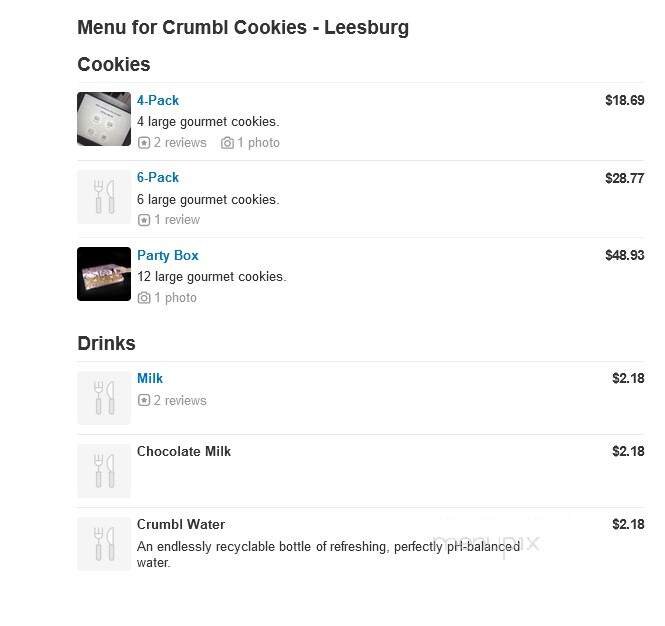This screenshot has height=626, width=665.
Task: Read the 1 review for 6-Pack
Action: point(177,220)
